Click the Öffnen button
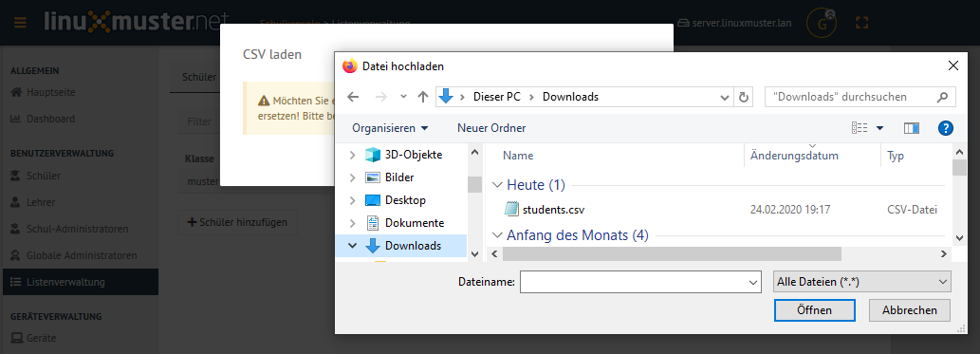The image size is (980, 354). point(814,310)
